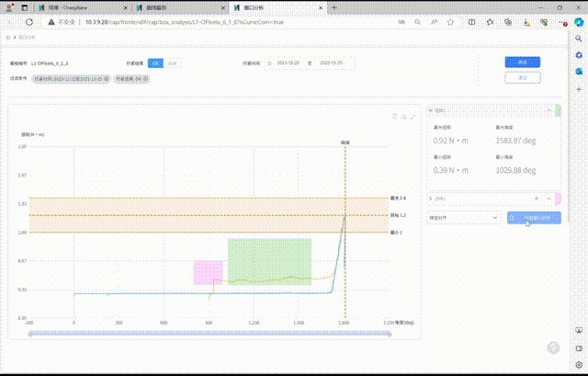Click green selection box on chart
588x376 pixels.
click(x=269, y=262)
